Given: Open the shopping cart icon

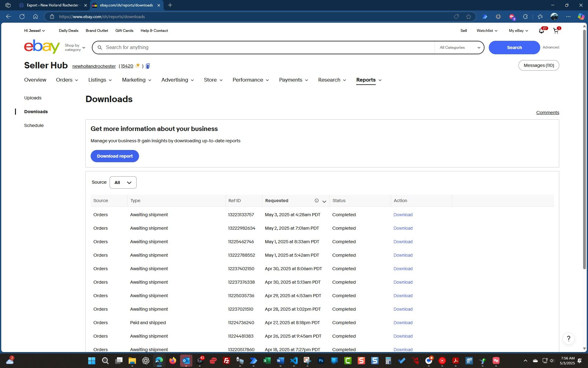Looking at the screenshot, I should (x=556, y=31).
